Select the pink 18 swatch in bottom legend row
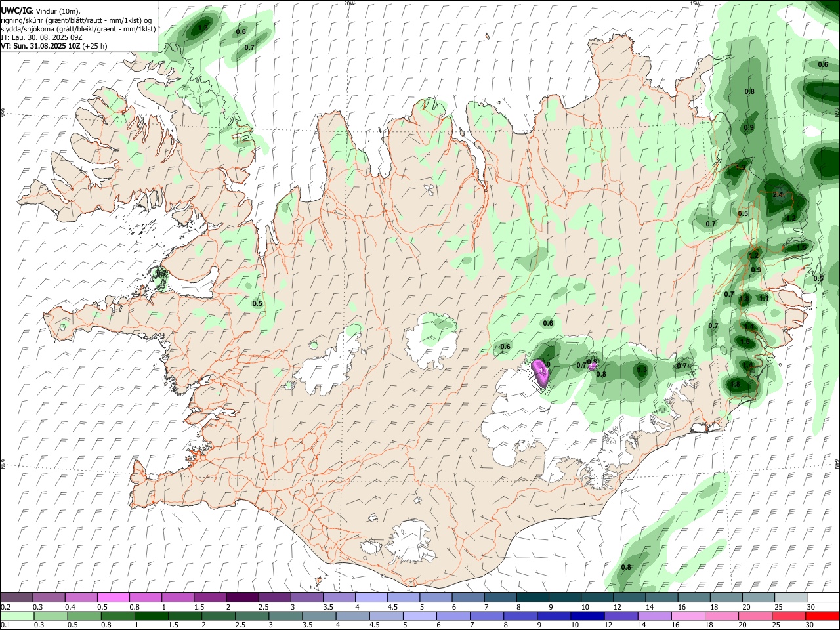Screen dimensions: 840x630 [722, 616]
